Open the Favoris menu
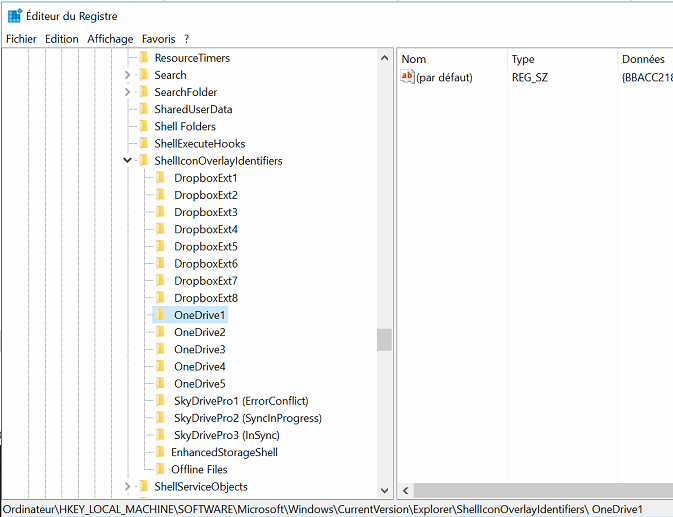The image size is (673, 517). [159, 39]
